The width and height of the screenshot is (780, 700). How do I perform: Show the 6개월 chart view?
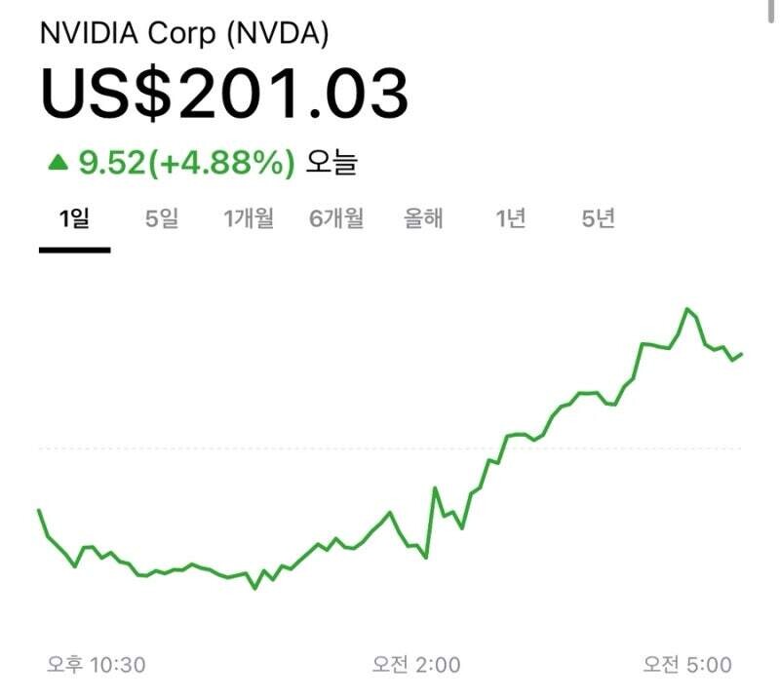click(336, 218)
